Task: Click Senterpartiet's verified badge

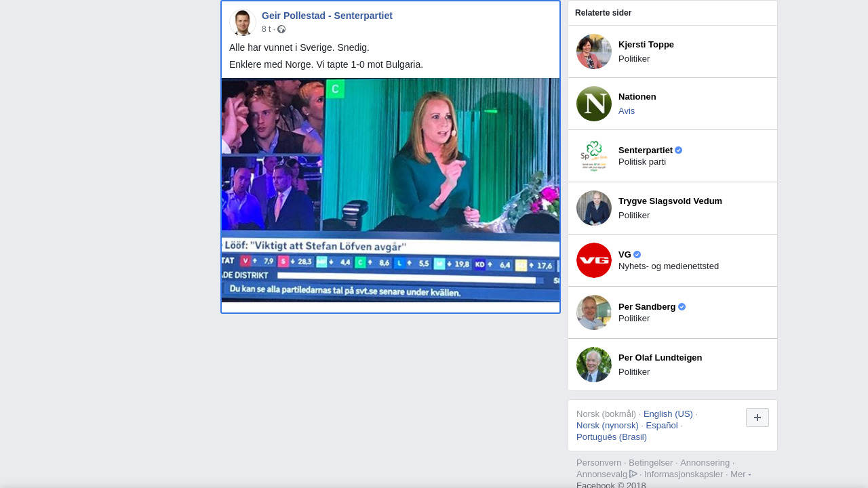Action: click(679, 150)
